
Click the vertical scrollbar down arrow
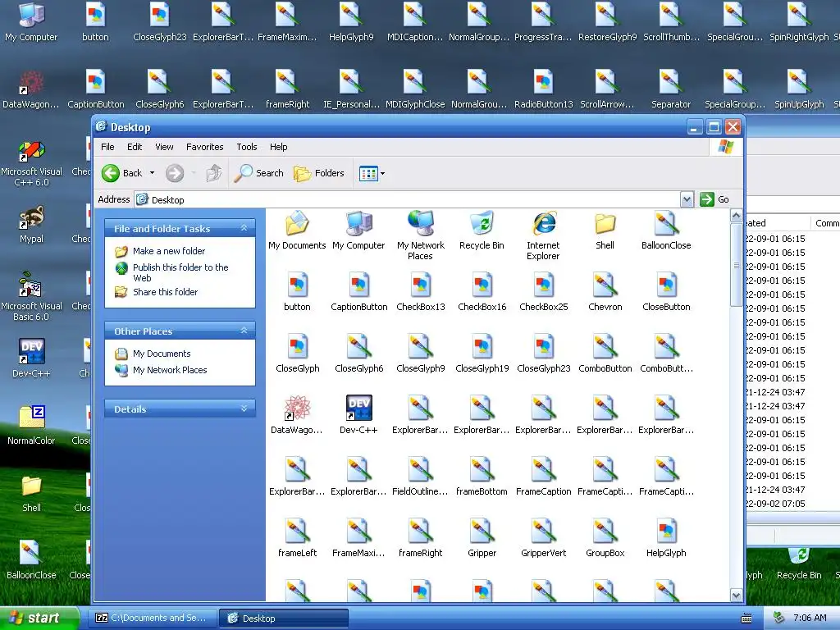tap(736, 596)
